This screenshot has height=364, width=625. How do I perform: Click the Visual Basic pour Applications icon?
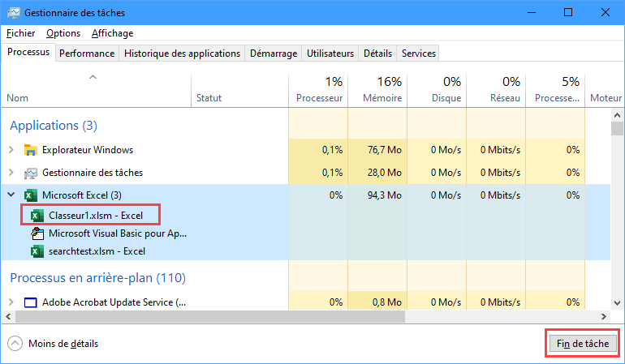[37, 233]
